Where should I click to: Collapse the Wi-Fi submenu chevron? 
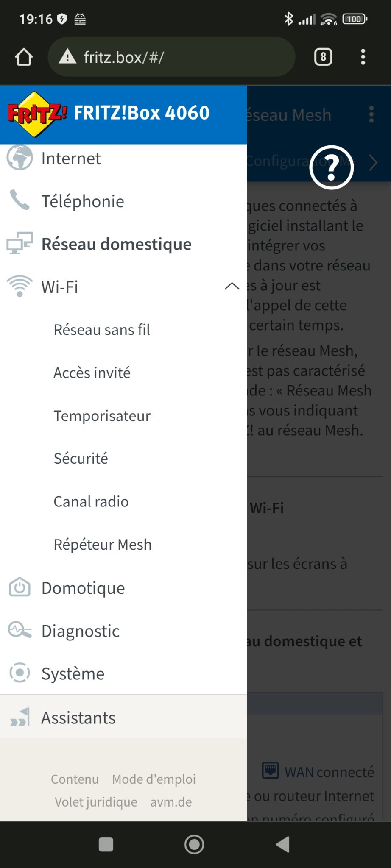coord(232,287)
